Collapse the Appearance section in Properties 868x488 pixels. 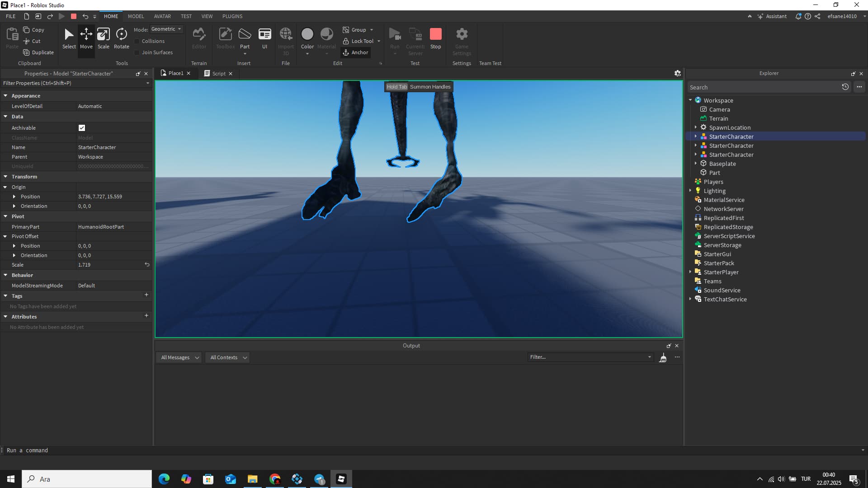pos(6,96)
